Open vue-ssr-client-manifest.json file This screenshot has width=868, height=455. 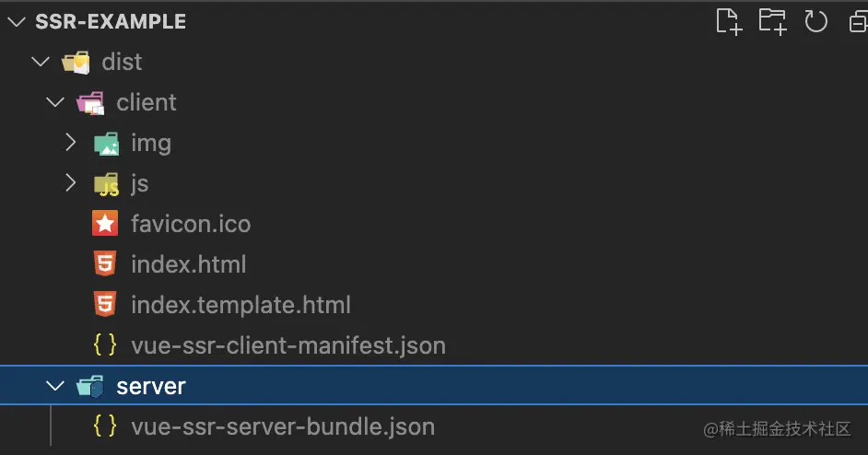pyautogui.click(x=288, y=345)
